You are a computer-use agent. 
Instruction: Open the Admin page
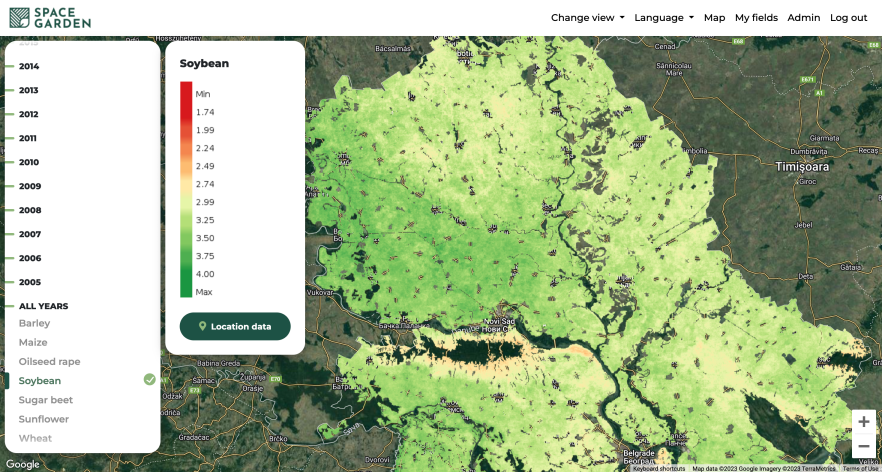803,18
